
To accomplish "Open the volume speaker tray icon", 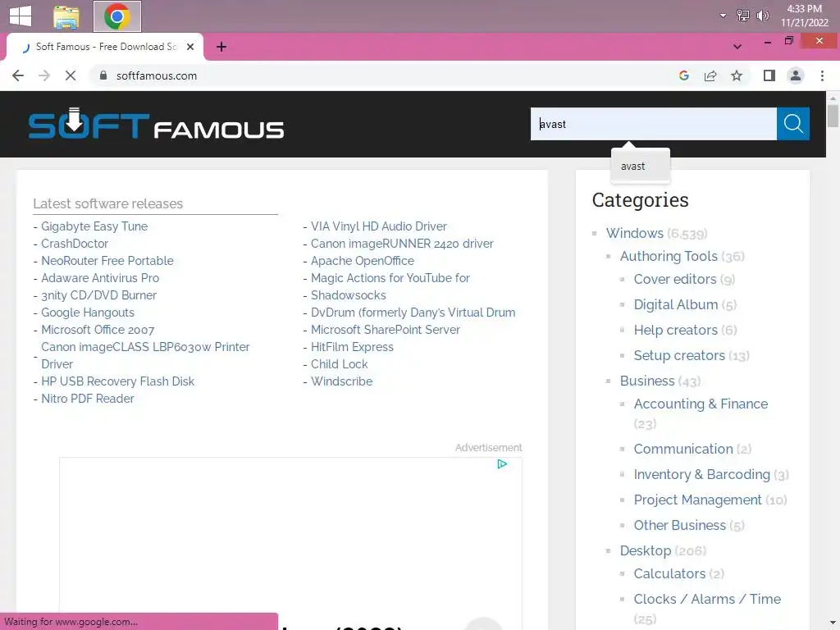I will pos(762,16).
